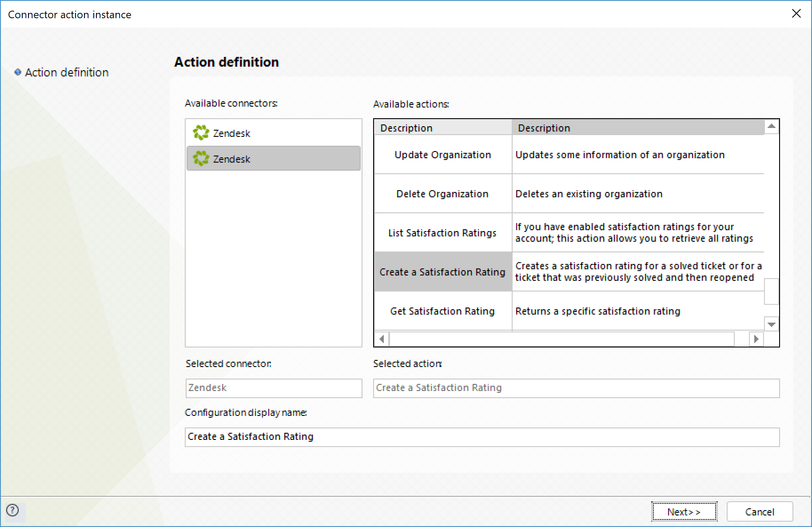Click the first Description column header

coord(443,128)
